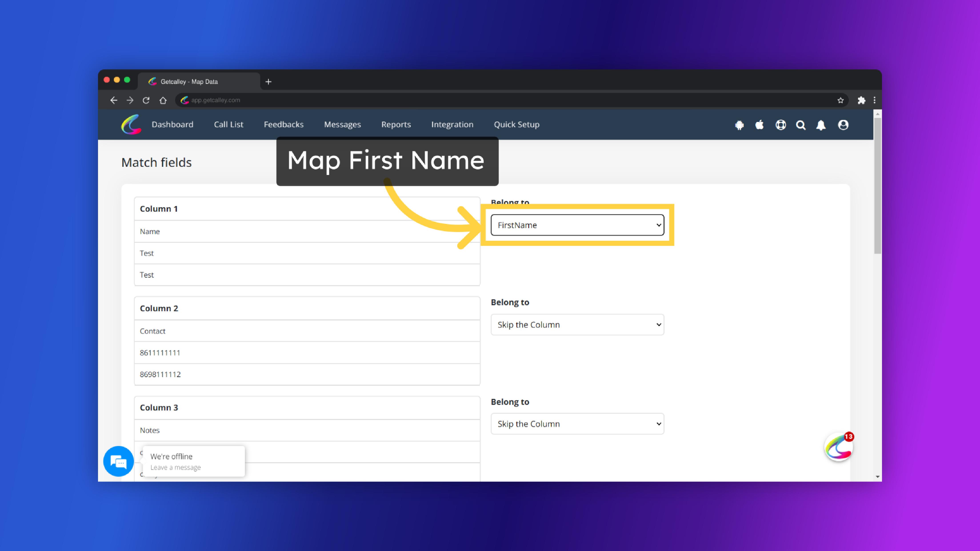Viewport: 980px width, 551px height.
Task: Click the floating Calley badge with 13
Action: (839, 447)
